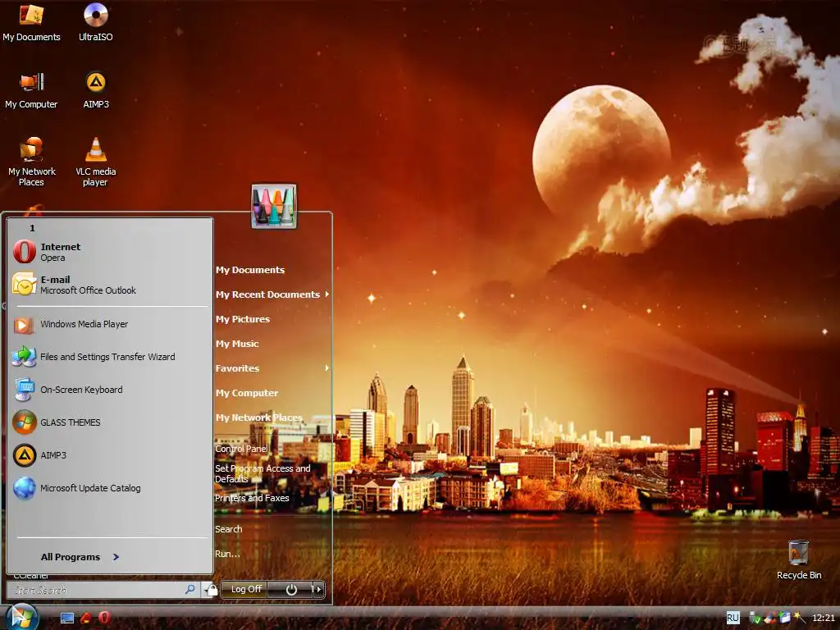Launch Internet Explorer from quick launch
840x630 pixels.
point(85,619)
